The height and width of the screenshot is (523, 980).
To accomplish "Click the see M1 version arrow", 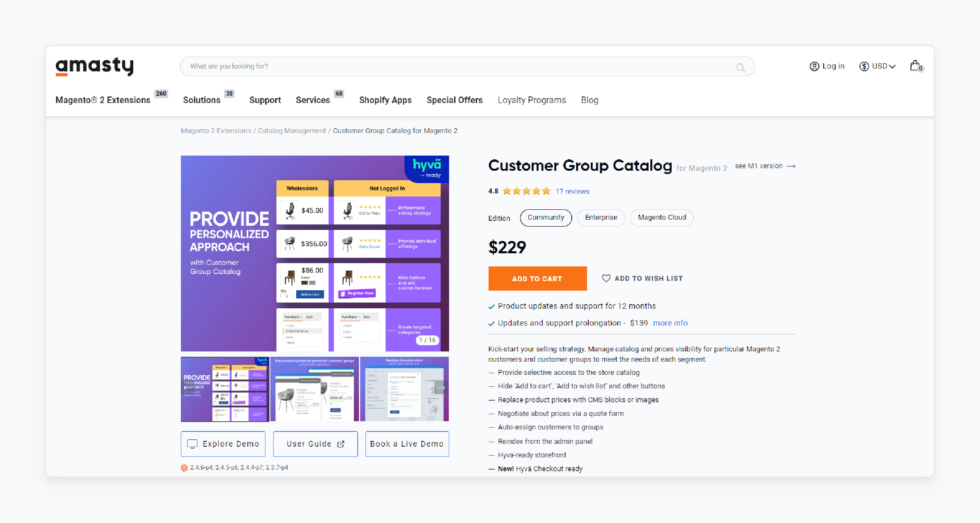I will click(x=791, y=166).
